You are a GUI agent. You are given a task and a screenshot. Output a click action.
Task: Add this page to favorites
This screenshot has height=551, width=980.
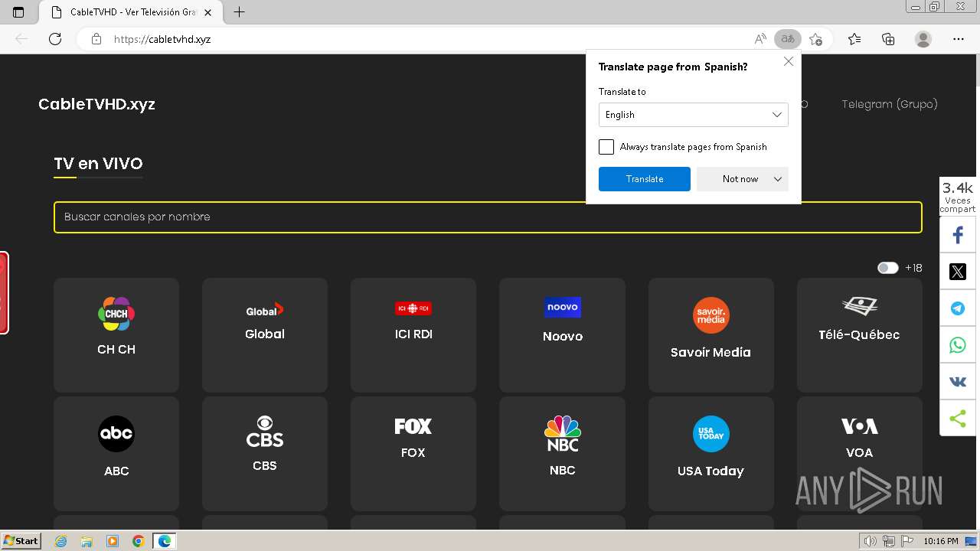815,39
